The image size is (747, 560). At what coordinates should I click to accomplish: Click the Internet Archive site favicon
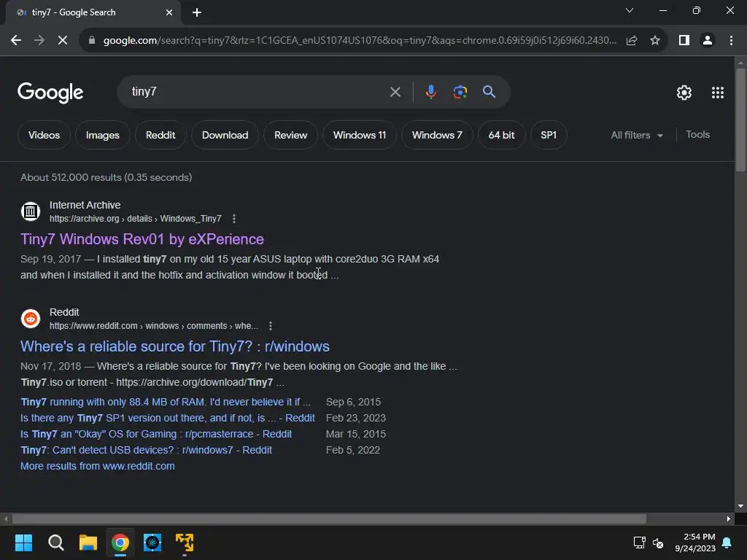click(31, 211)
